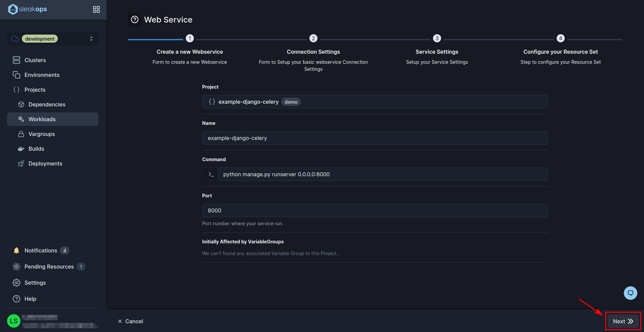The width and height of the screenshot is (644, 332).
Task: Open Dependencies page
Action: click(53, 104)
